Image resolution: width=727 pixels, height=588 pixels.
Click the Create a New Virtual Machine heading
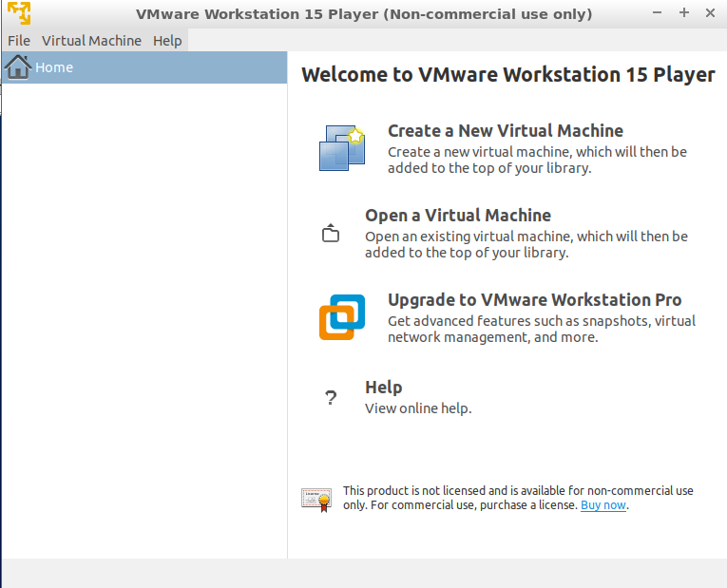[x=506, y=131]
